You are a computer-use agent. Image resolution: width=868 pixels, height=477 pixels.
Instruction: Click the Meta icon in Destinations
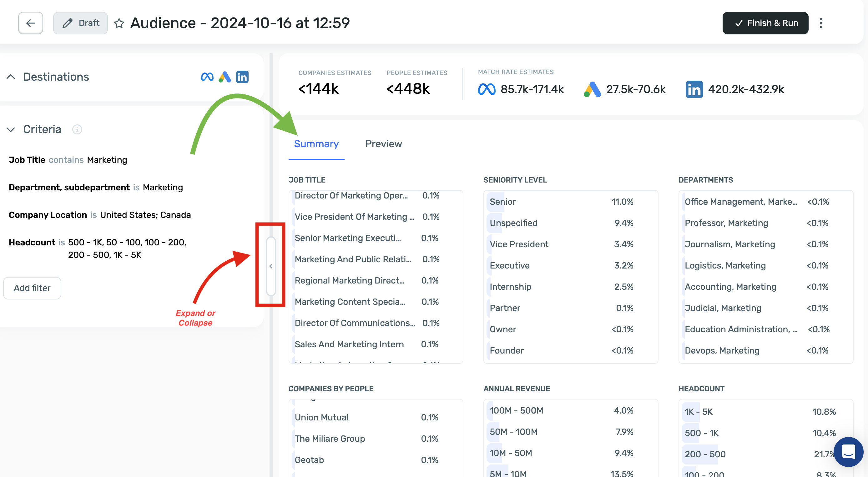tap(207, 77)
